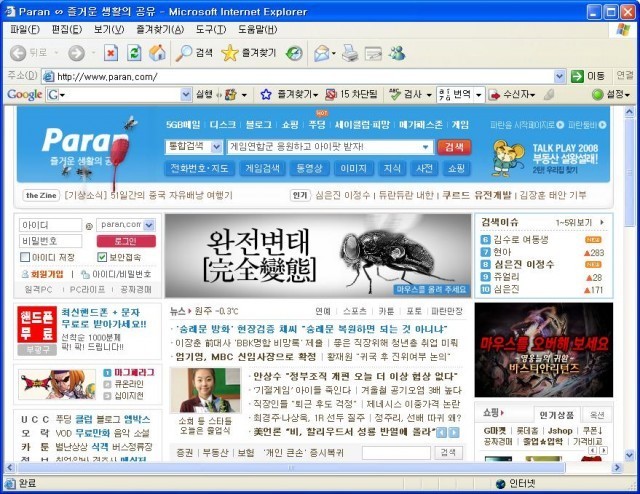Click the graduating student news photo
Viewport: 640px width, 494px height.
click(x=205, y=389)
